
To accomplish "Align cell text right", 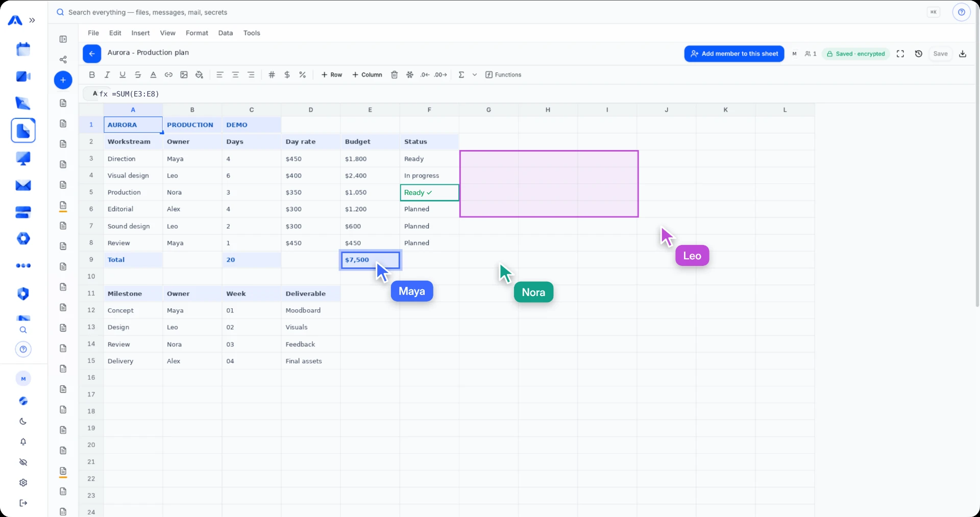I will (x=251, y=75).
